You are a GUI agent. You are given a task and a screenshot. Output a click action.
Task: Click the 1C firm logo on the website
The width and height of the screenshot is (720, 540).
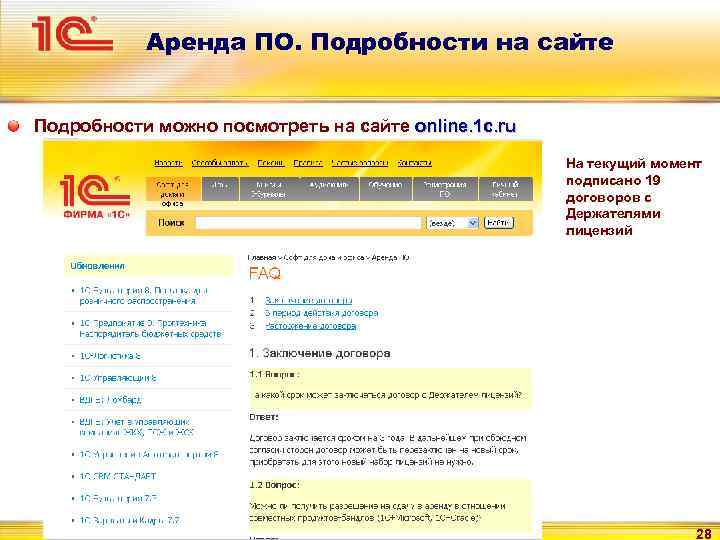coord(95,197)
